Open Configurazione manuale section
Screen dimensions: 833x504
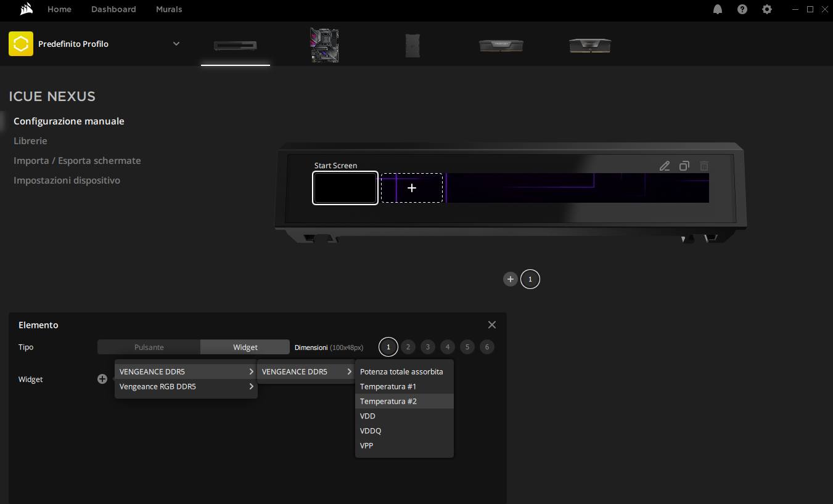69,121
